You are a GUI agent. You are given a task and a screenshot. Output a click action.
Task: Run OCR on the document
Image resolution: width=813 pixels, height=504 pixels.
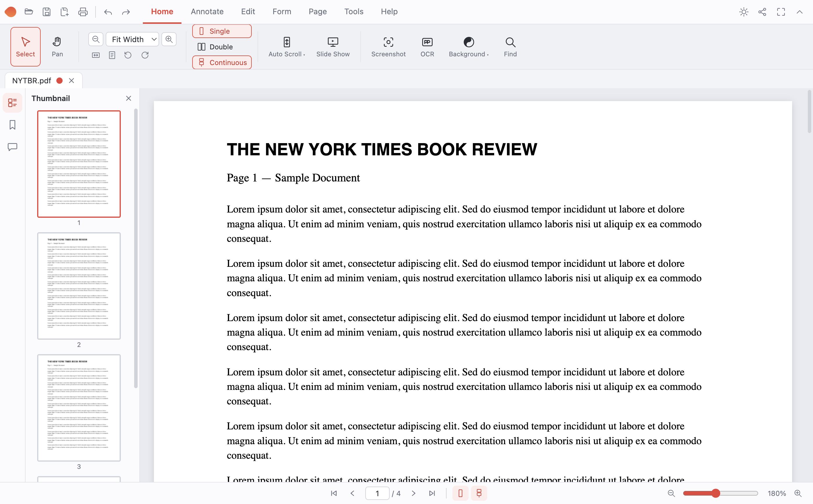tap(427, 47)
